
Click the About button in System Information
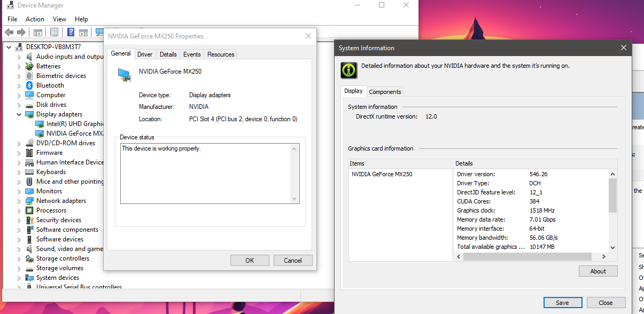pyautogui.click(x=598, y=271)
